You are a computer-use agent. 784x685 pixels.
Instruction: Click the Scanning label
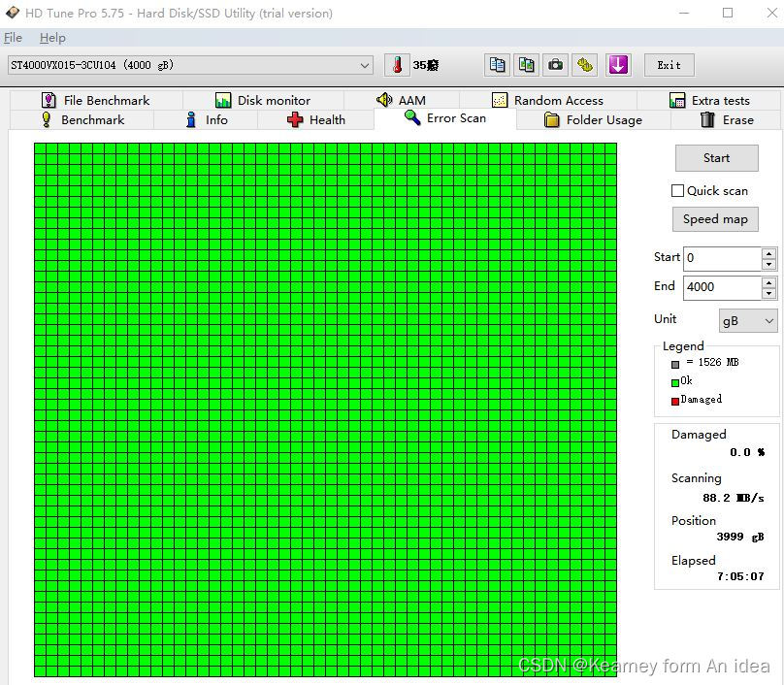coord(696,478)
